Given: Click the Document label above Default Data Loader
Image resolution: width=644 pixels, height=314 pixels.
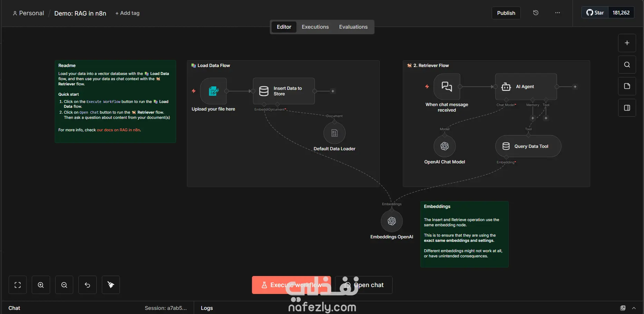Looking at the screenshot, I should [x=334, y=116].
